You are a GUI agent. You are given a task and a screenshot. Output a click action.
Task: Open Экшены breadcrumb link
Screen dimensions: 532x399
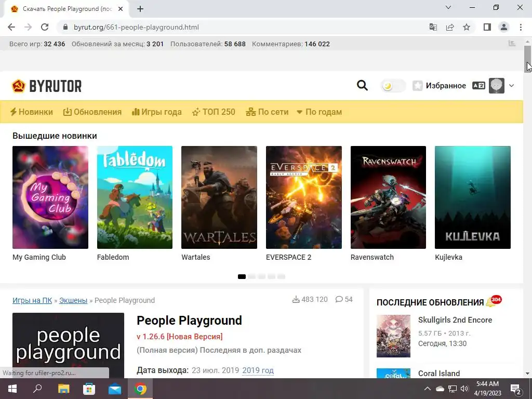click(73, 300)
